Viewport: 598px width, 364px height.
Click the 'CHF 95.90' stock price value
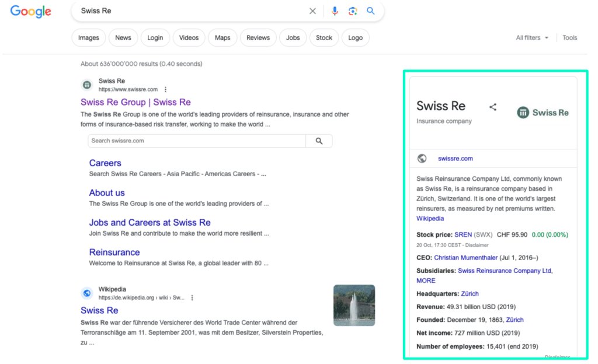[512, 235]
